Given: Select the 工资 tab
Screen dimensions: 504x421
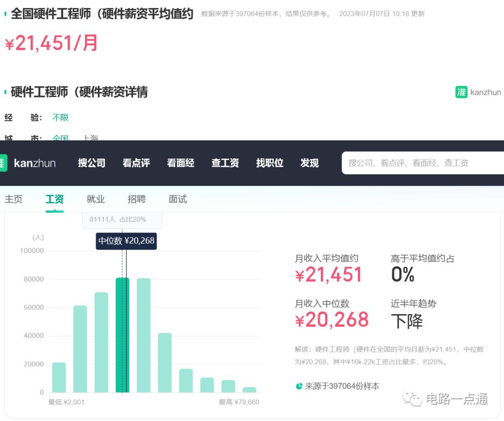Looking at the screenshot, I should (54, 199).
